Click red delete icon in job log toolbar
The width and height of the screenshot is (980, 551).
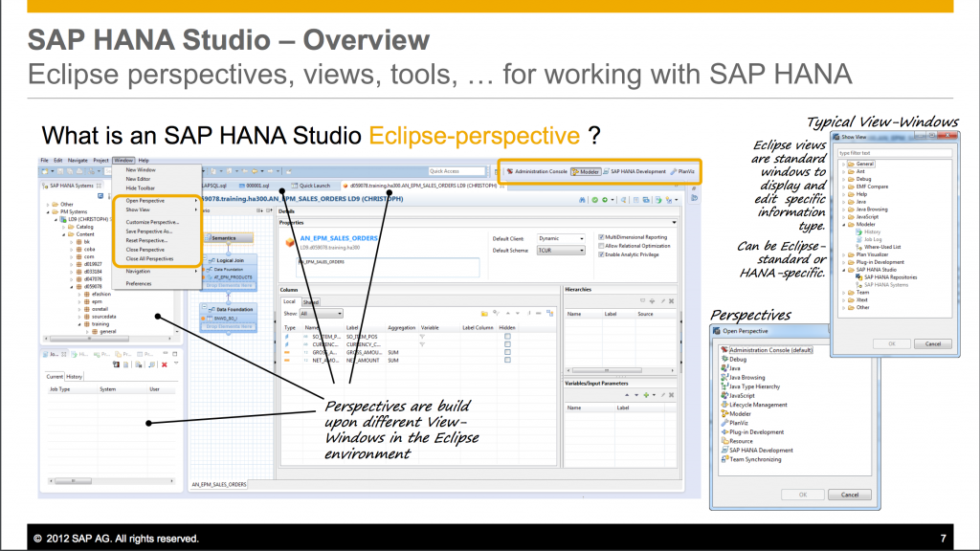point(165,364)
